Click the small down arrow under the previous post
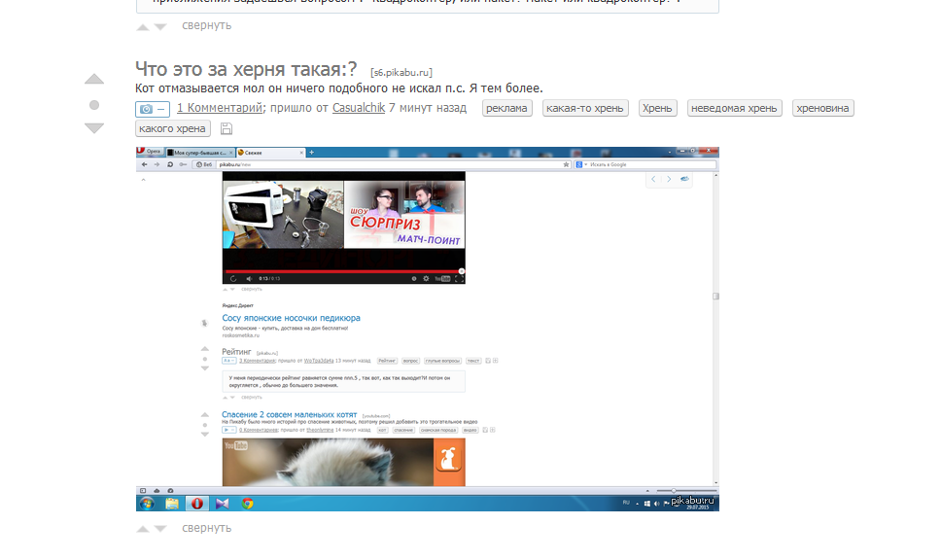The image size is (941, 560). (x=160, y=26)
